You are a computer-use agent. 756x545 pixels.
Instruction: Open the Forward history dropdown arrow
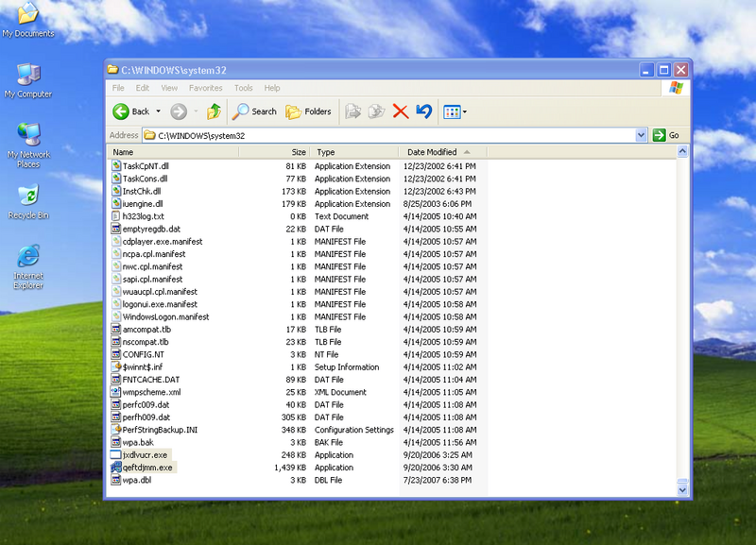[x=196, y=111]
